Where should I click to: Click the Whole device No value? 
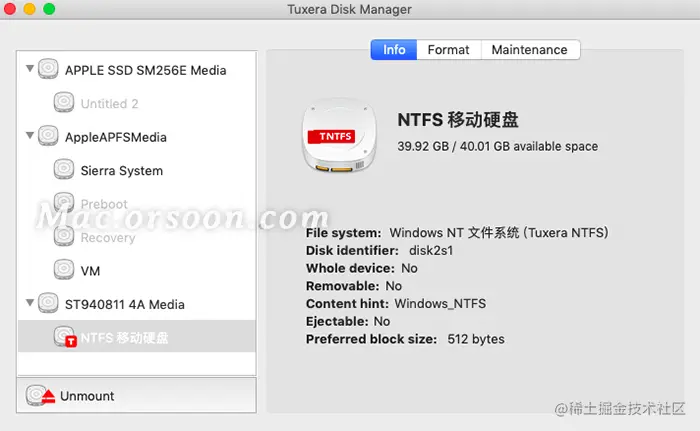click(x=409, y=268)
